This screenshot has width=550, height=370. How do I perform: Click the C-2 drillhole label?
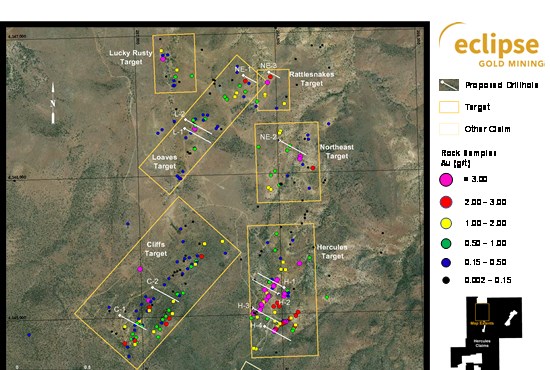click(x=152, y=281)
